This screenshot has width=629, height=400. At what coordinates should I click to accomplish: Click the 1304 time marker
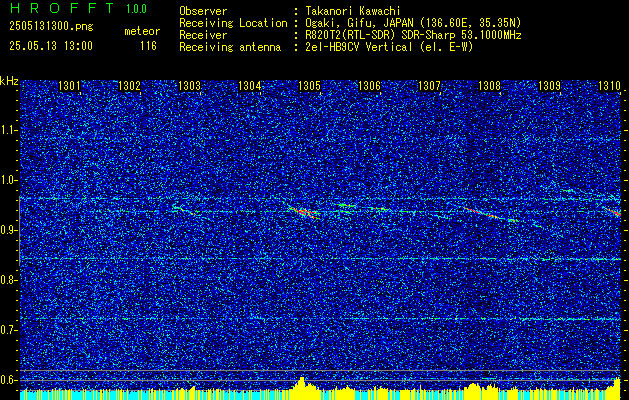coord(249,85)
